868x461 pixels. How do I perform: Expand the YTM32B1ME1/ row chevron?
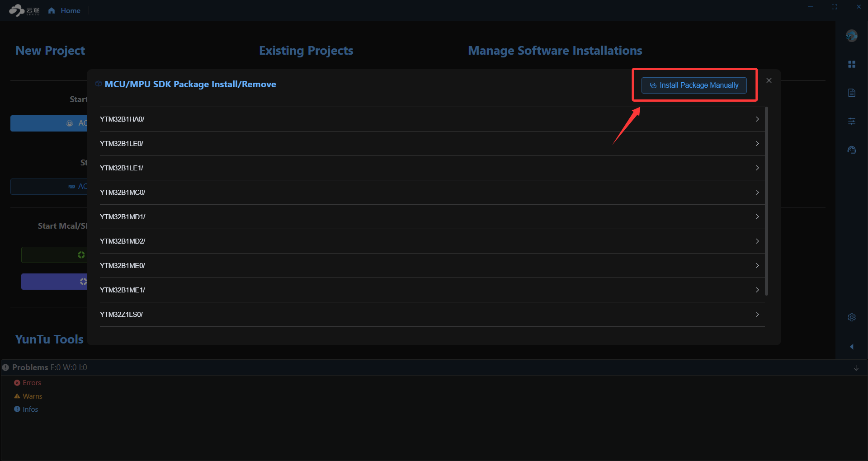click(x=757, y=290)
